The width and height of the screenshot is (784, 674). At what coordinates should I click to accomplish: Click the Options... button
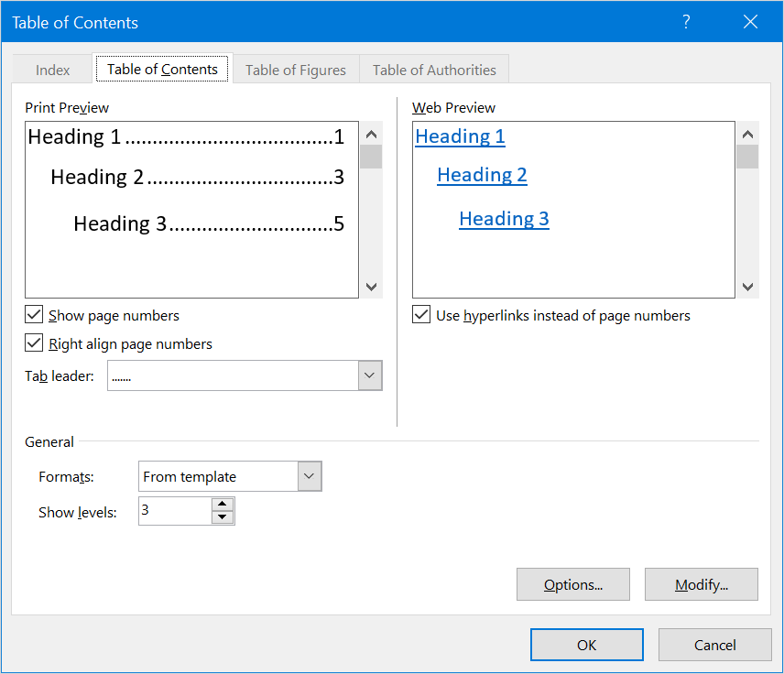click(572, 584)
